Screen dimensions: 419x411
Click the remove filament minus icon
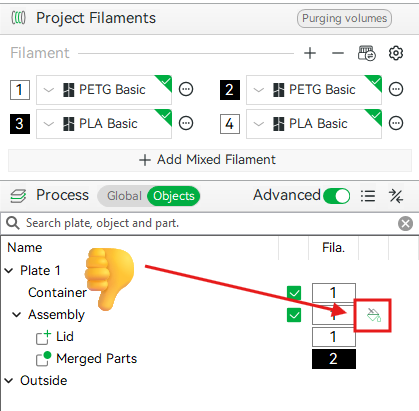(338, 53)
